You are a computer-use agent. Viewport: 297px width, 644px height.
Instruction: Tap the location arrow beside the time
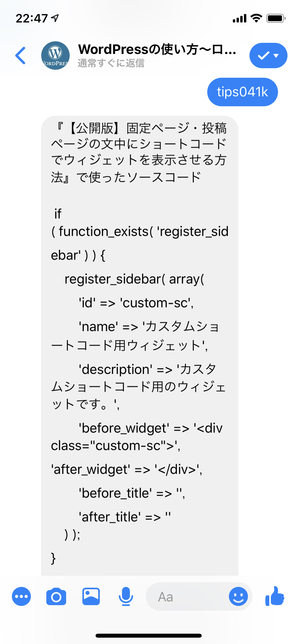point(55,18)
